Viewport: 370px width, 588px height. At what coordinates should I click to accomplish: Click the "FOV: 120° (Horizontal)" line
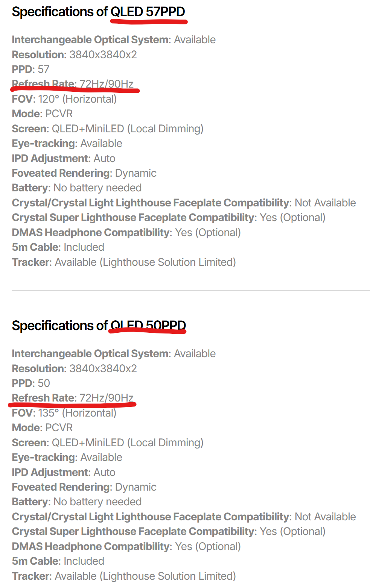pyautogui.click(x=64, y=99)
